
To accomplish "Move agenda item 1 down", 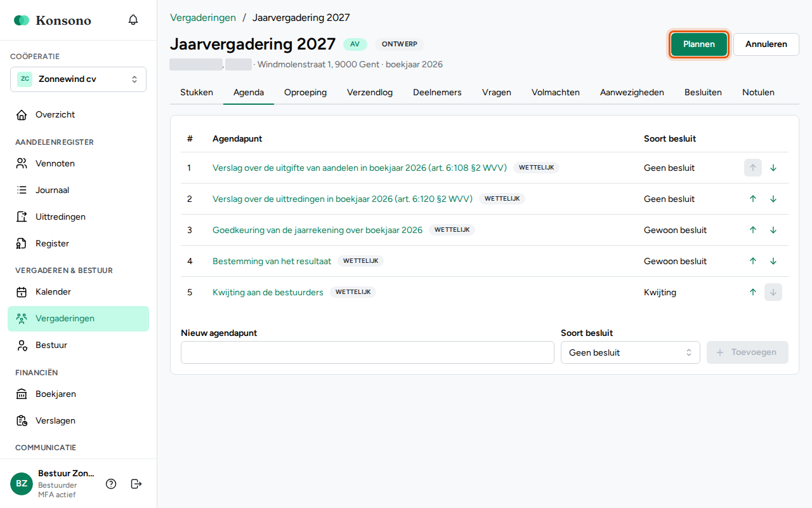I will point(773,168).
